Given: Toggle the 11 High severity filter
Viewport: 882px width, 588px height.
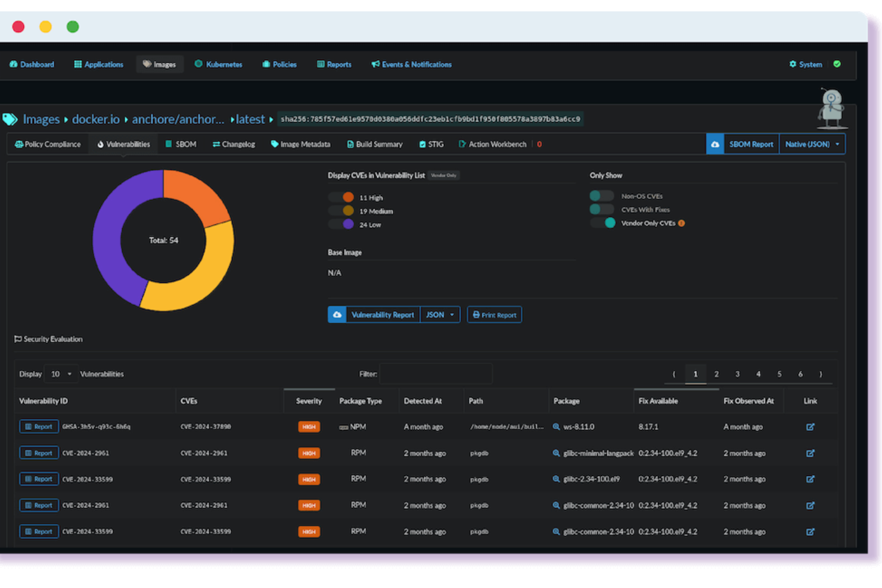Looking at the screenshot, I should 342,197.
